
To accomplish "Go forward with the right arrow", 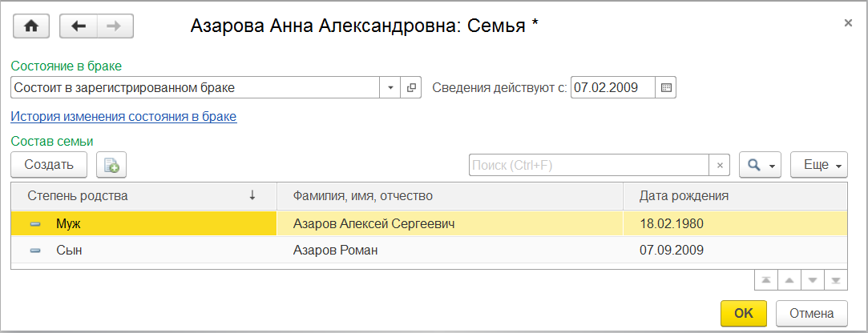I will coord(115,26).
